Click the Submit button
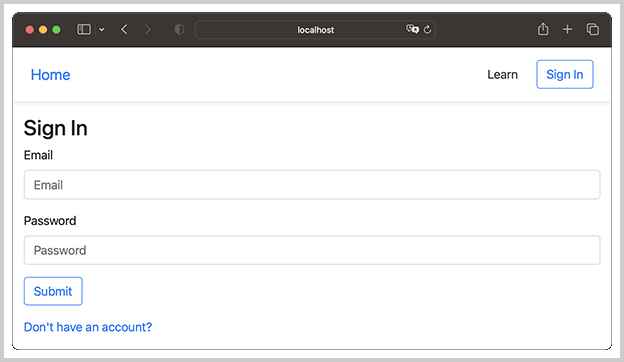The image size is (624, 362). tap(53, 291)
